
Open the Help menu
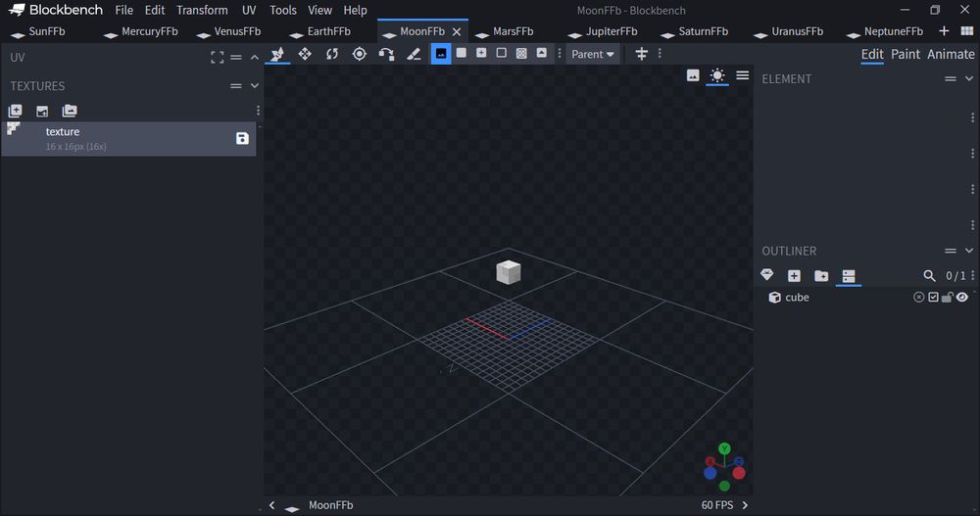(x=355, y=10)
